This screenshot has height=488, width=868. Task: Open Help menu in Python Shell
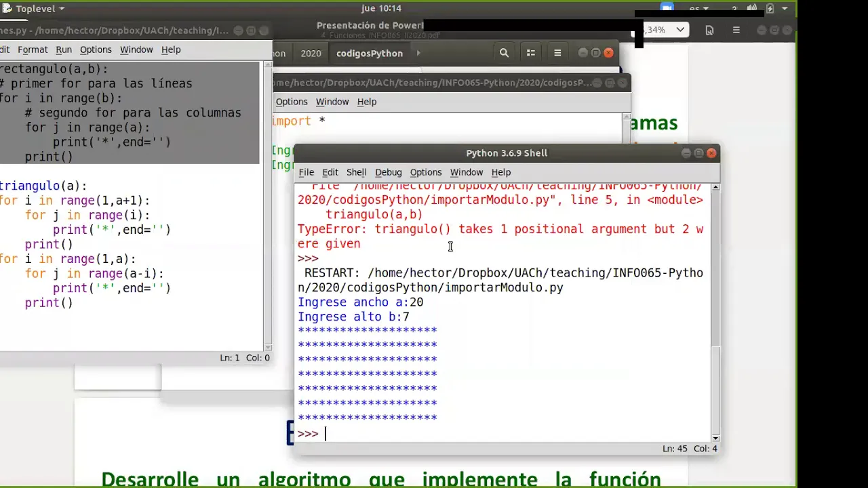pos(501,172)
